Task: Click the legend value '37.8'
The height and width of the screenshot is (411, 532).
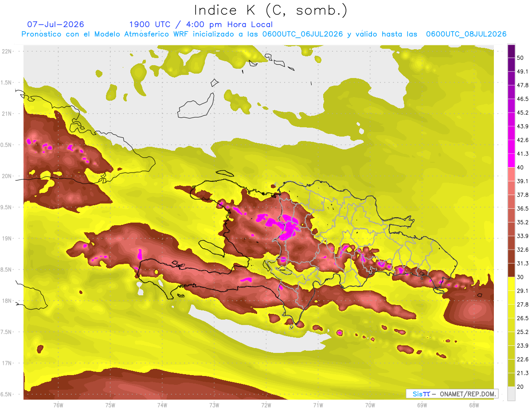Action: pos(523,195)
